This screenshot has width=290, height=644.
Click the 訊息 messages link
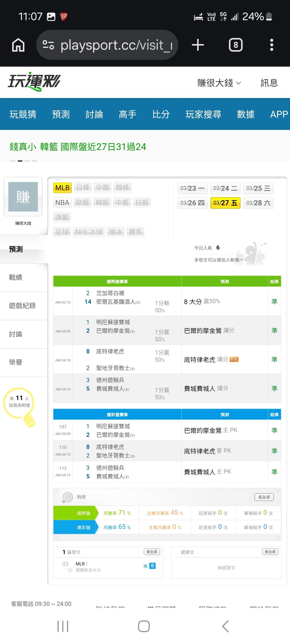point(269,83)
